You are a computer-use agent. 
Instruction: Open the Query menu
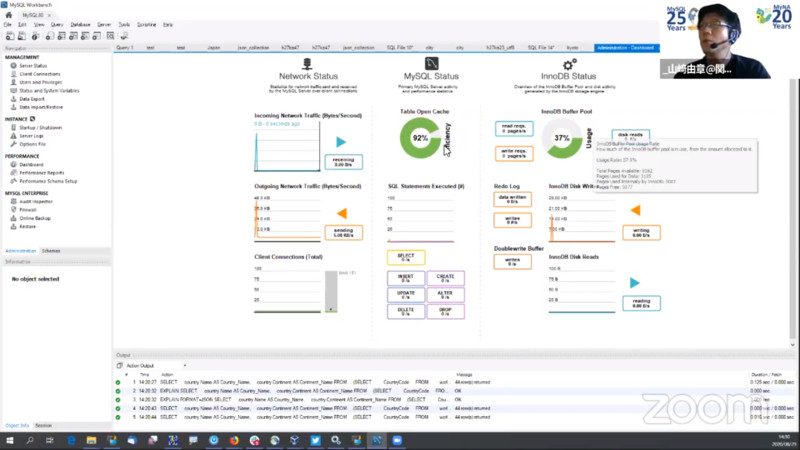[57, 24]
